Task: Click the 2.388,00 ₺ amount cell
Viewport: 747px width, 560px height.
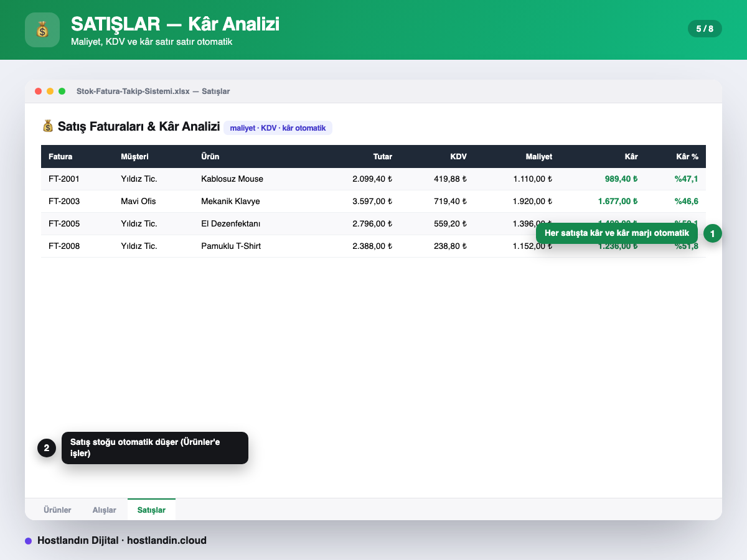Action: tap(372, 246)
